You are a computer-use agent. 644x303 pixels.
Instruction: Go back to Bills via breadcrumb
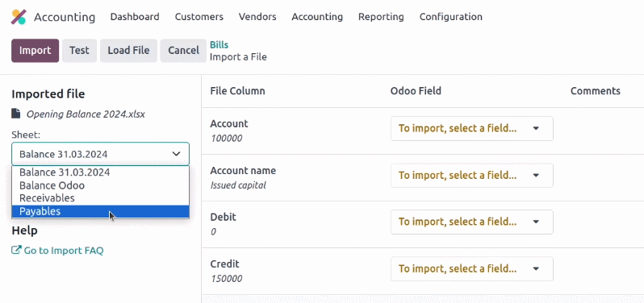coord(219,44)
